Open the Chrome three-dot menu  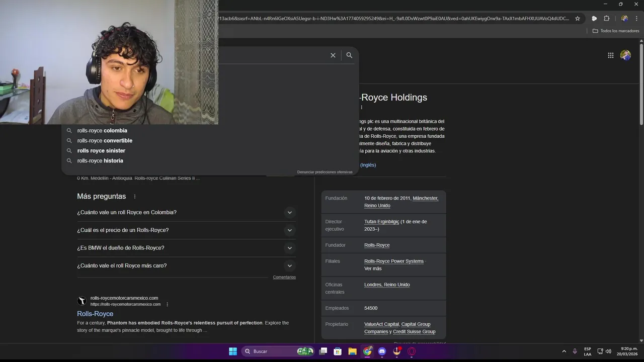[636, 19]
